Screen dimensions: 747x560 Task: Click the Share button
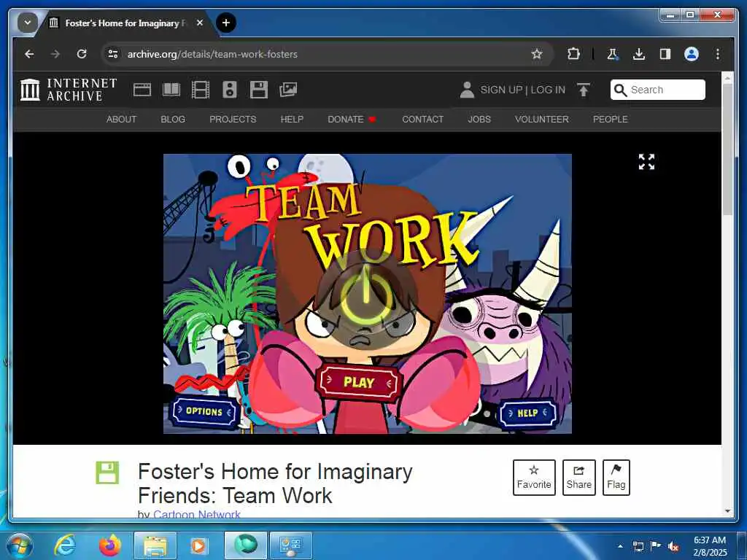coord(578,477)
